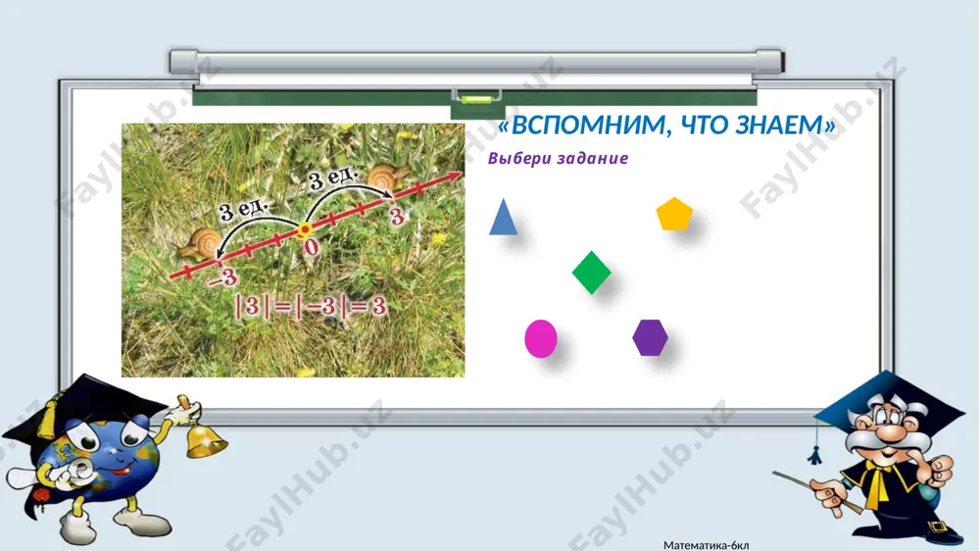Select the |3|=|-3|=3 formula text

pyautogui.click(x=311, y=307)
